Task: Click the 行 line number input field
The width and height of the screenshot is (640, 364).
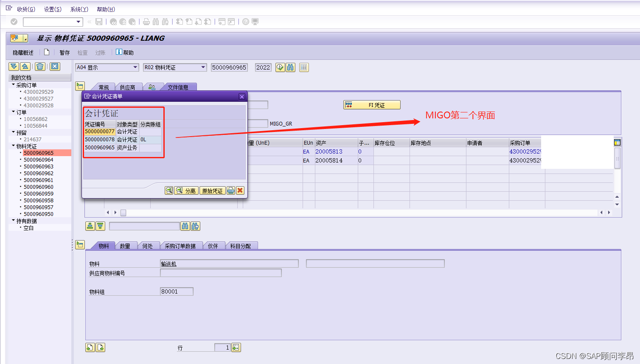Action: point(222,347)
